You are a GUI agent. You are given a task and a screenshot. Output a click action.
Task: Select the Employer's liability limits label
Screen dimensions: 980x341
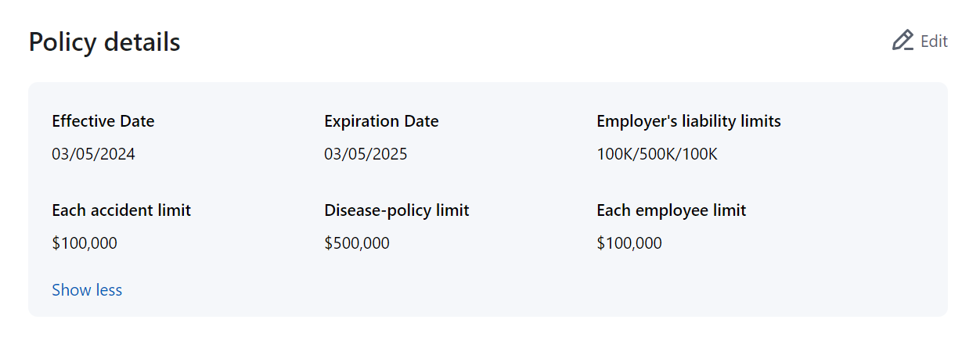click(689, 121)
